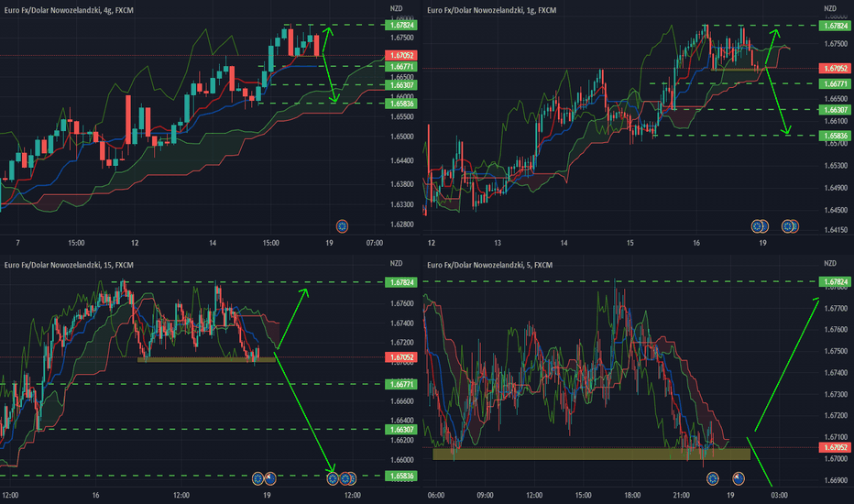Open the New Zealand flag event in 15-minute chart
This screenshot has height=504, width=854.
click(270, 479)
